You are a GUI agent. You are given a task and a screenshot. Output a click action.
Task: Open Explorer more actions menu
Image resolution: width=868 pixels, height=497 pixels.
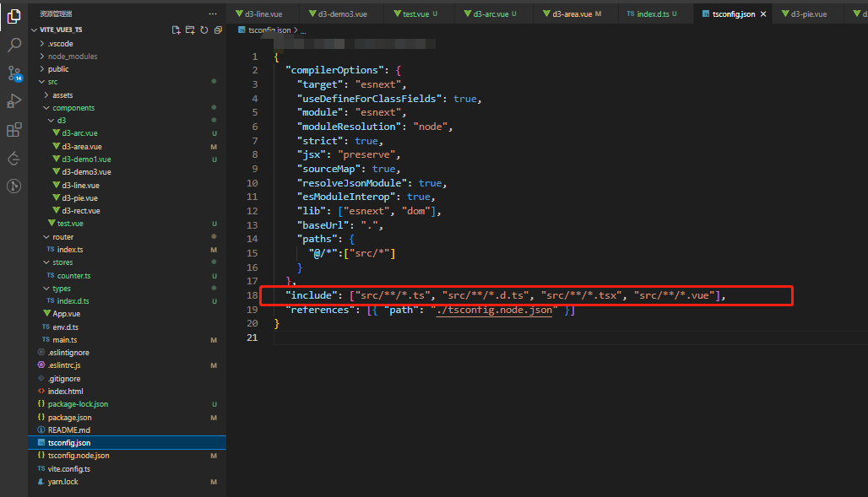pos(212,13)
